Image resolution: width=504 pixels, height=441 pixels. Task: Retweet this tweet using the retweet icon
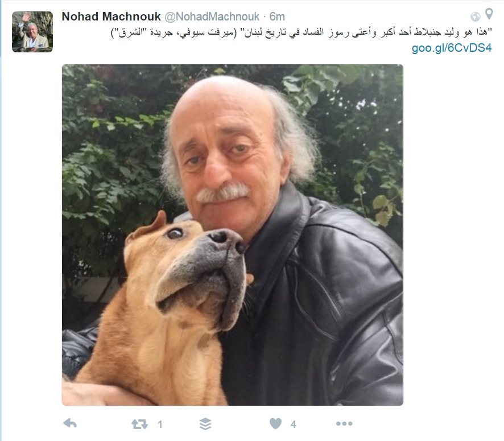click(x=139, y=424)
